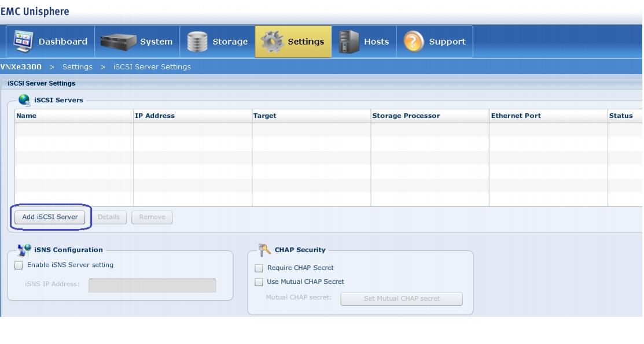This screenshot has width=644, height=344.
Task: Click iSCSI Server Settings breadcrumb entry
Action: point(152,67)
